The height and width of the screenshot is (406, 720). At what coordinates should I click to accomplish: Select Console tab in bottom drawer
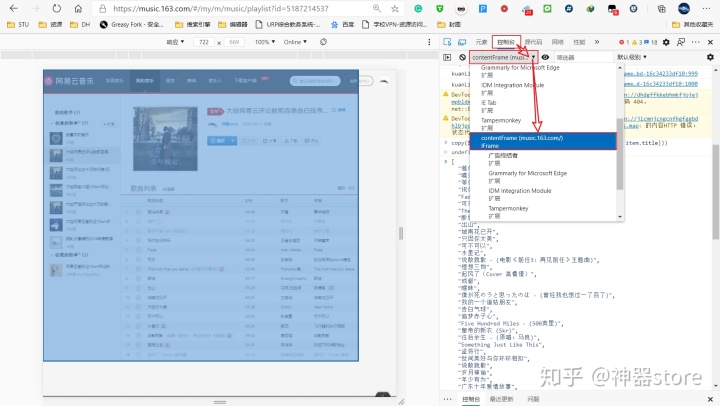[x=471, y=399]
